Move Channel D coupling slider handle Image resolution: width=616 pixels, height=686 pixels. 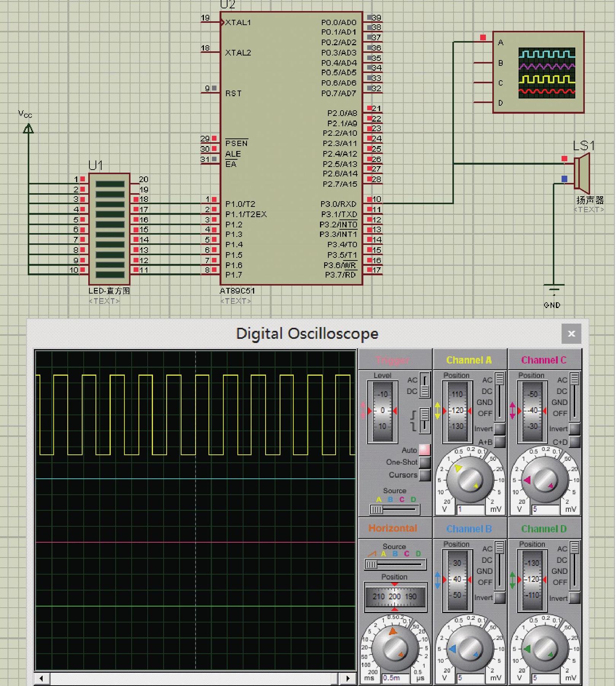575,547
